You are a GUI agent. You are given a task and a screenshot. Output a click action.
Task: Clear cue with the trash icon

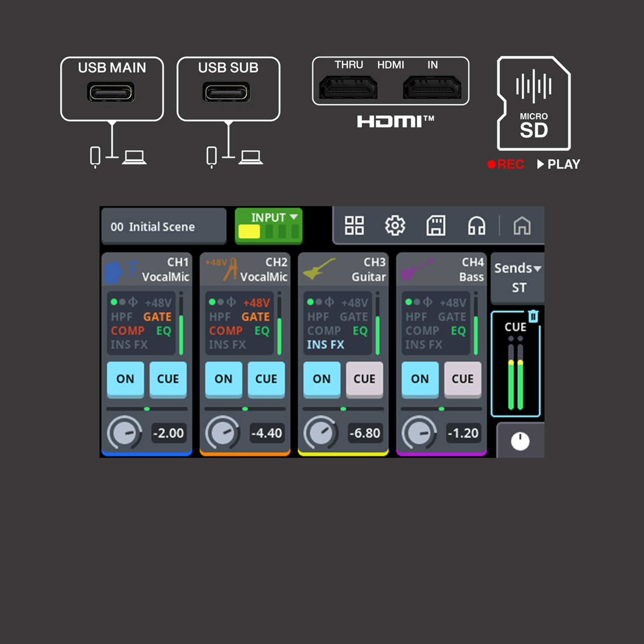pyautogui.click(x=533, y=316)
